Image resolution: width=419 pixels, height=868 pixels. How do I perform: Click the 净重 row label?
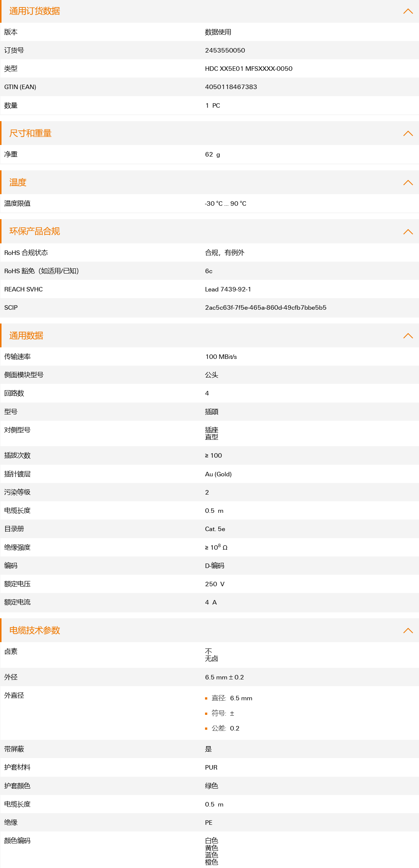11,154
